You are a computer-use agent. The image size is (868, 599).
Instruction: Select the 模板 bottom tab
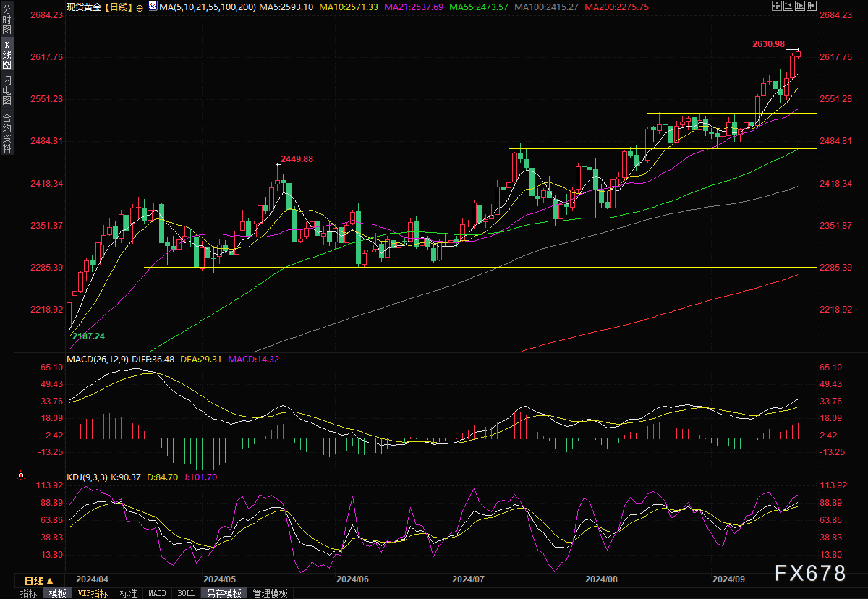coord(57,593)
